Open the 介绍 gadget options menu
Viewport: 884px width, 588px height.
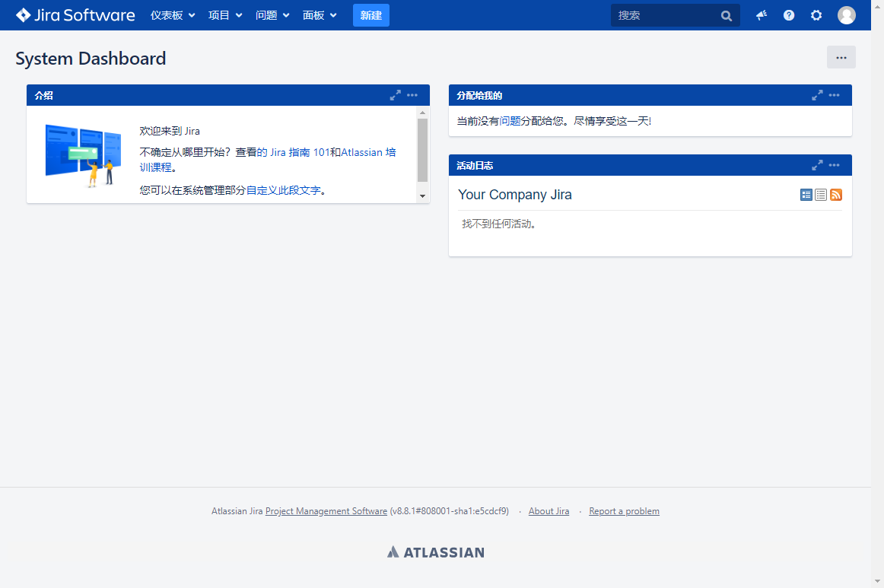tap(412, 95)
